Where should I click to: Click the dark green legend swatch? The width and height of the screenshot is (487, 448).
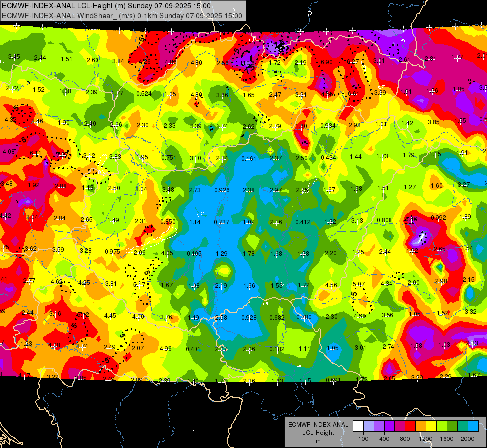tap(452, 426)
